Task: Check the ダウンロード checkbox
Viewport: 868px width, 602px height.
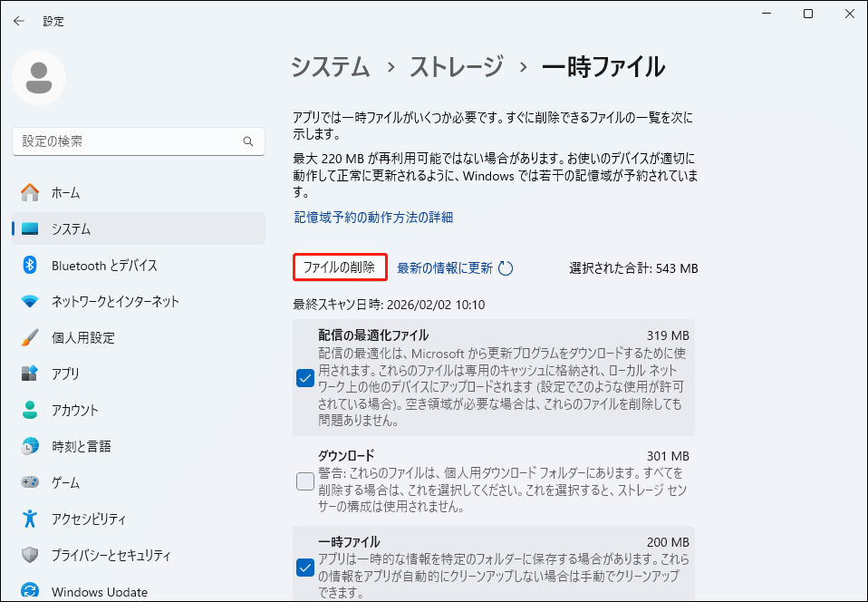Action: [305, 481]
